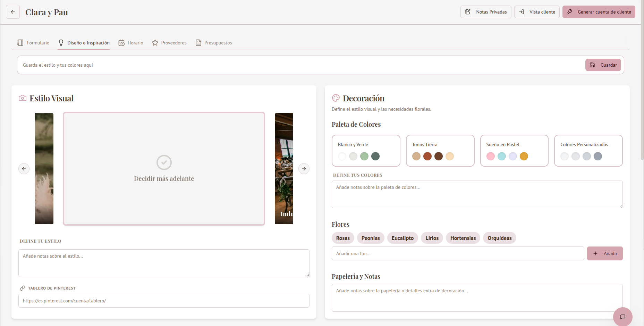Go to previous style with left carousel arrow

pyautogui.click(x=24, y=169)
